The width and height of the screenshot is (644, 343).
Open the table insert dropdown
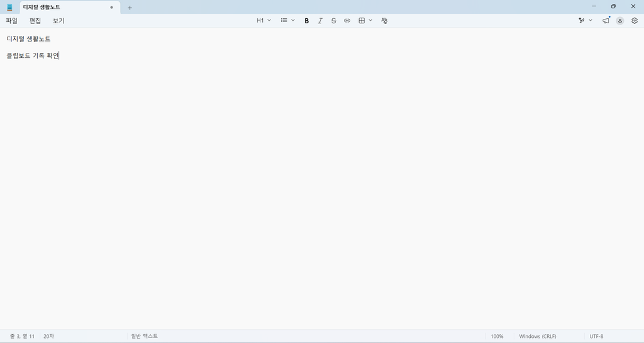(x=365, y=21)
